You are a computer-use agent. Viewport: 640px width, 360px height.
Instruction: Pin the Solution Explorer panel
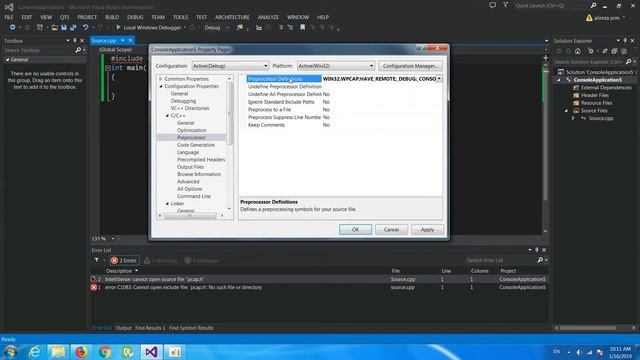pos(625,41)
